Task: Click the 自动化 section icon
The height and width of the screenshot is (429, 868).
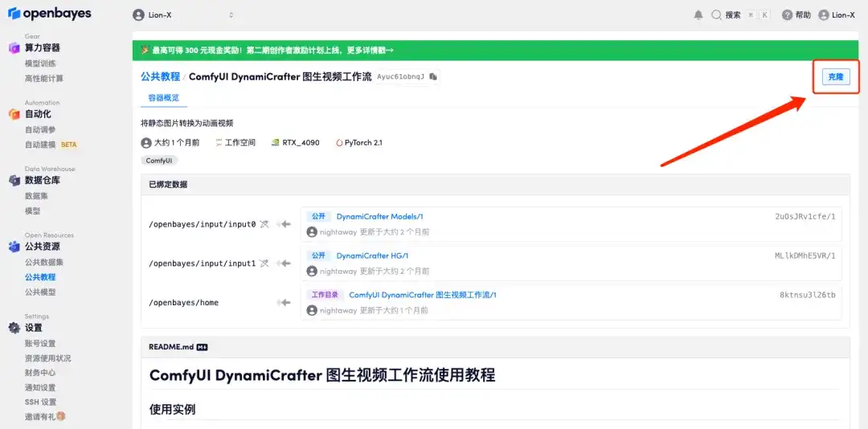Action: coord(14,114)
